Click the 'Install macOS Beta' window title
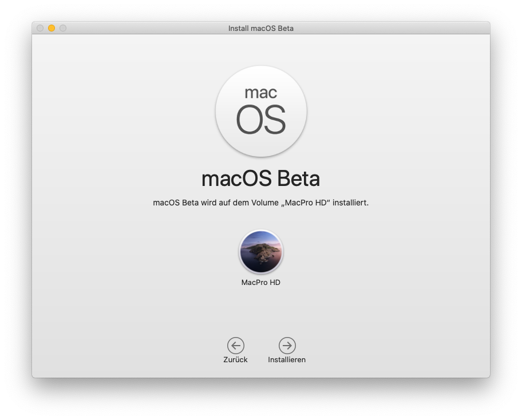Viewport: 522px width, 420px height. (x=260, y=28)
